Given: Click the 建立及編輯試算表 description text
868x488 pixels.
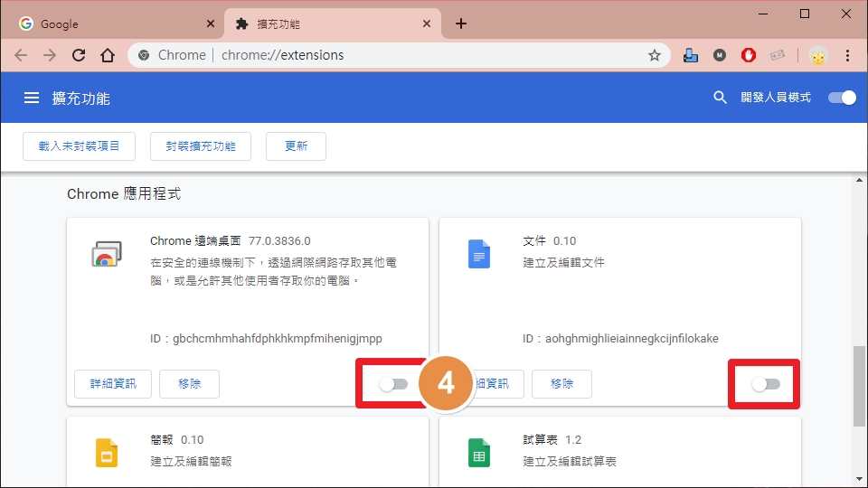Looking at the screenshot, I should click(x=570, y=461).
